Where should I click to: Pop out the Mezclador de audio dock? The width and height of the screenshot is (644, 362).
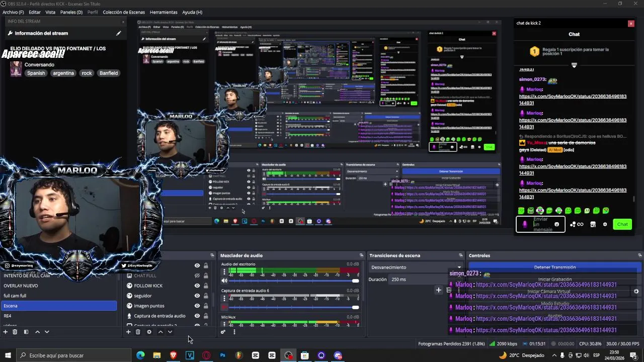click(x=361, y=255)
